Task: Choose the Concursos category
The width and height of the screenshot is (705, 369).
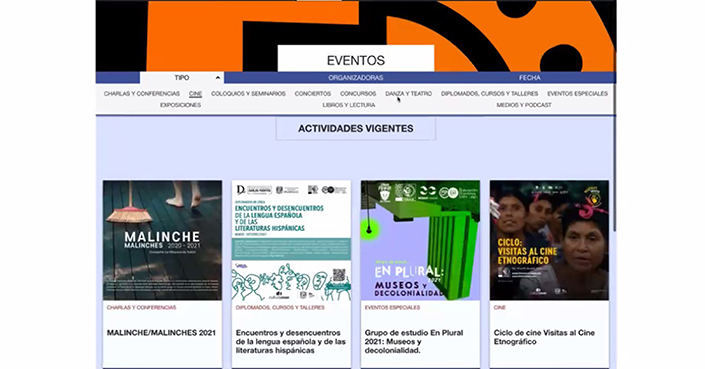Action: [x=358, y=93]
